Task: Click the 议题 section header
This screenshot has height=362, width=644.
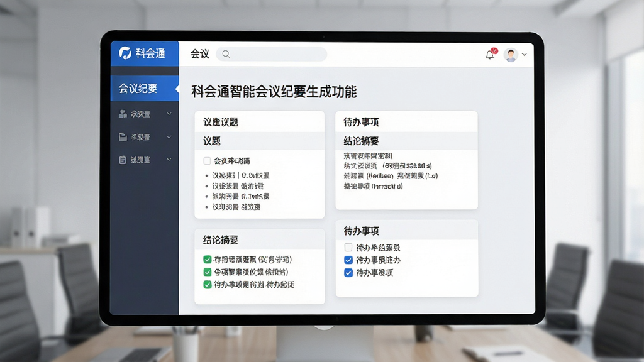Action: 212,141
